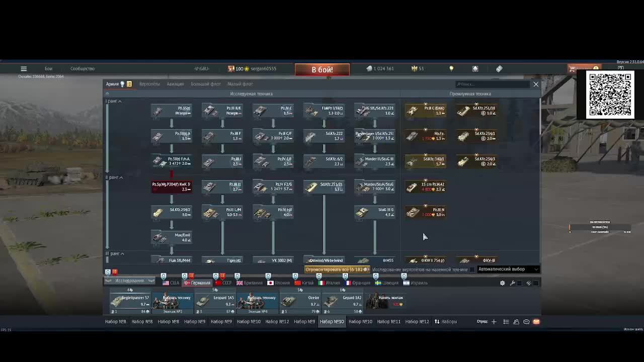Select the США nation tab

click(171, 283)
